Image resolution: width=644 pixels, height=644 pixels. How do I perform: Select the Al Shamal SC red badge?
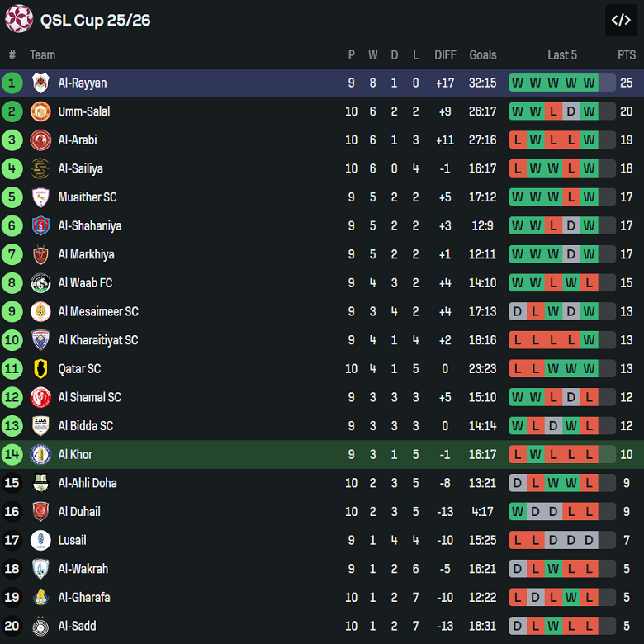click(40, 397)
